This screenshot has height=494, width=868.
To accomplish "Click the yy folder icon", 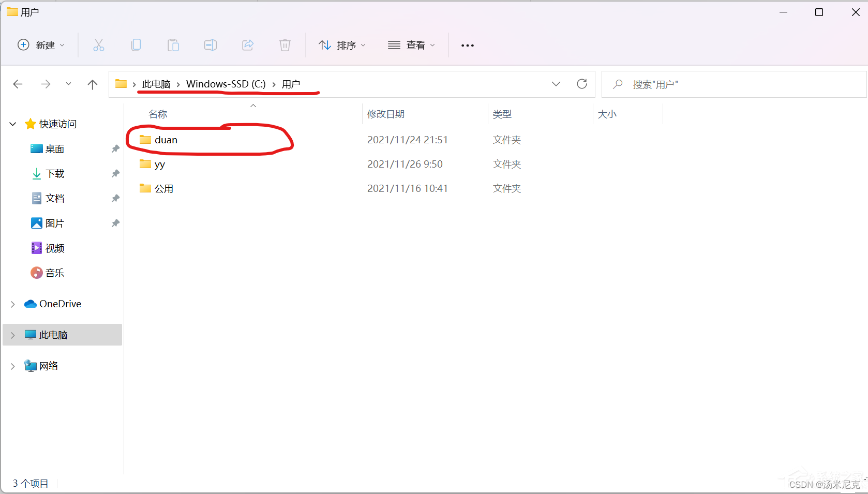I will point(145,164).
